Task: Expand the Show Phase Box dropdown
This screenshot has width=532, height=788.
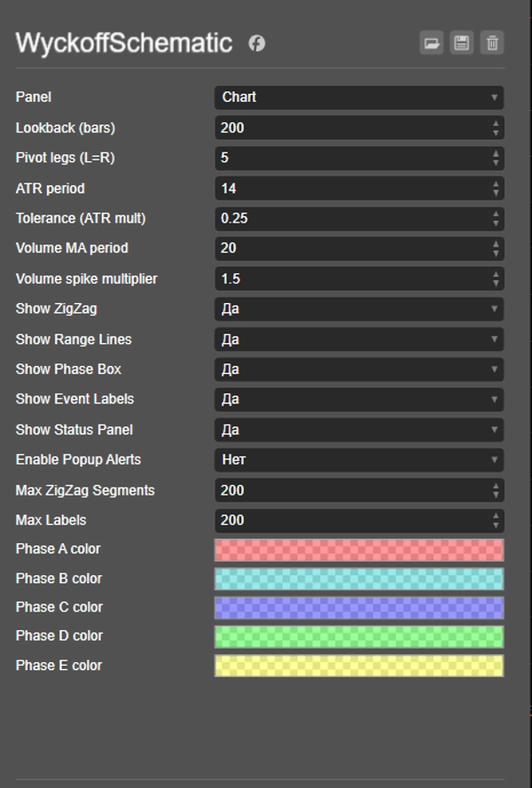Action: coord(358,370)
